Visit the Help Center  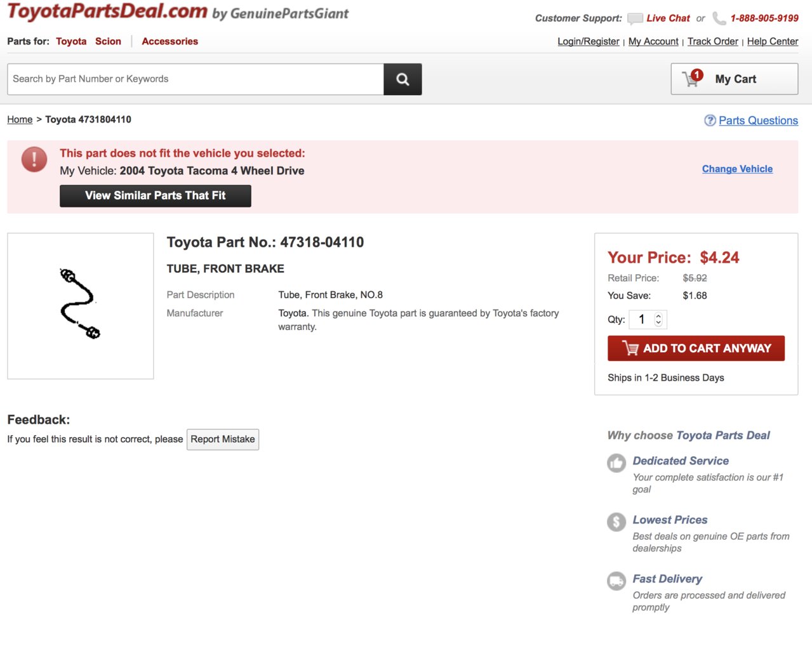click(x=773, y=41)
